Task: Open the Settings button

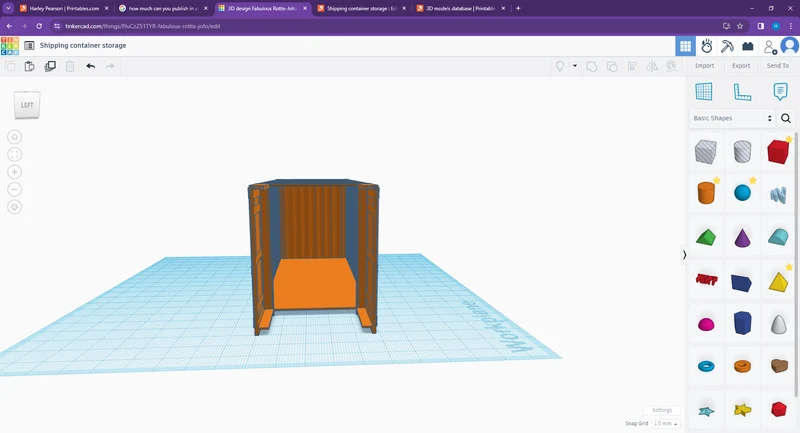Action: [662, 410]
